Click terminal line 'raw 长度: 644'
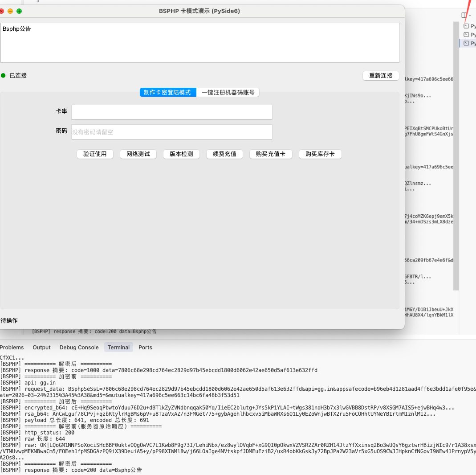The height and width of the screenshot is (475, 476). (x=33, y=439)
